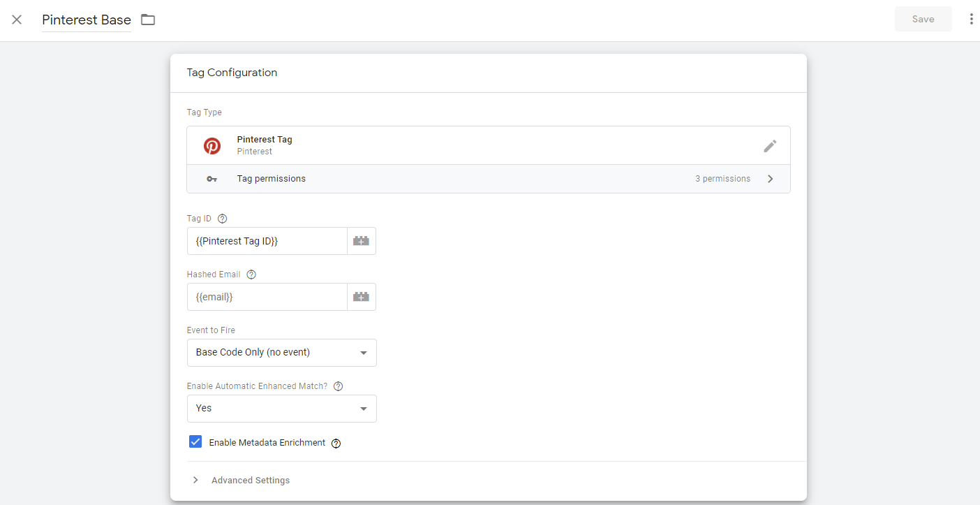Screen dimensions: 980x505
Task: Open the three-dot more options menu
Action: [971, 20]
